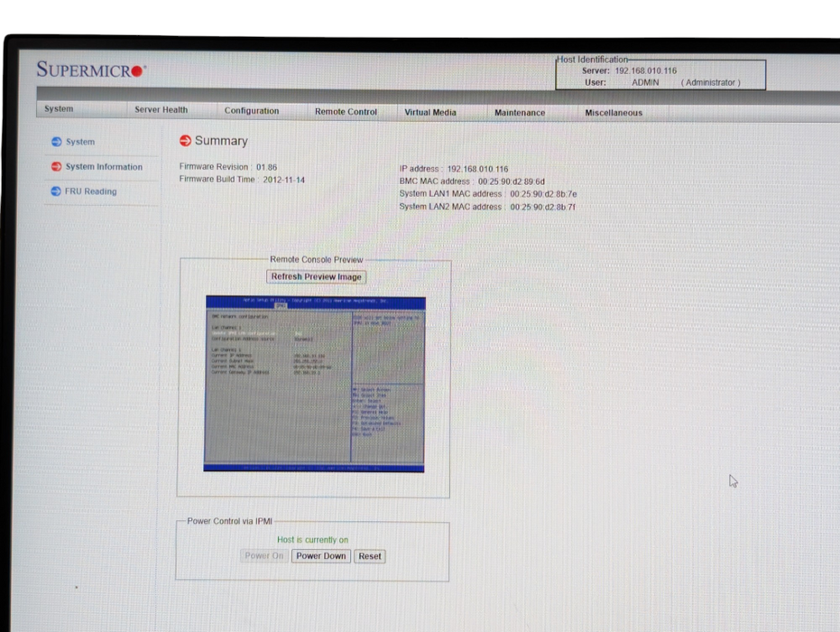Click the red arrow icon beside System Information
This screenshot has height=632, width=840.
click(x=56, y=166)
